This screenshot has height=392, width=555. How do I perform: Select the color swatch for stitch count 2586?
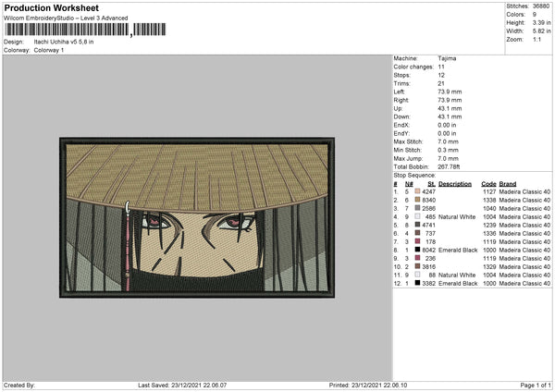click(418, 208)
